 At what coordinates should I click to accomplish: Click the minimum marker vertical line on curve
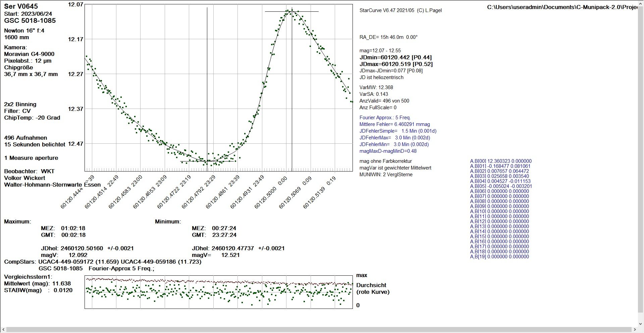[x=207, y=87]
